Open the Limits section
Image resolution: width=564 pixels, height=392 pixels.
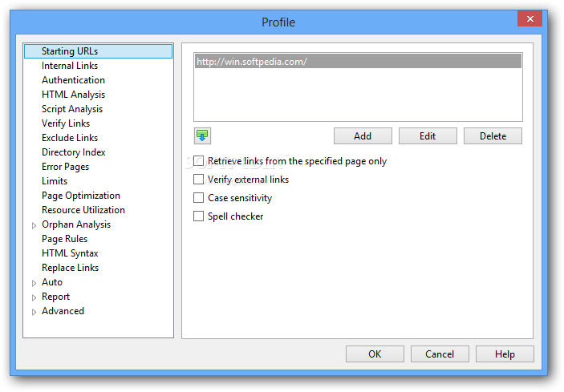(x=55, y=181)
